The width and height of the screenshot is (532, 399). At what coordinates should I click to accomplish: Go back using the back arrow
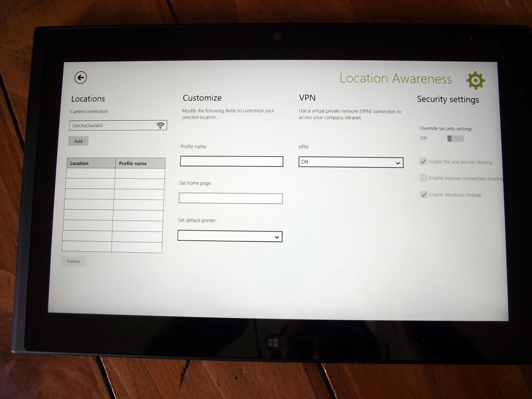81,78
